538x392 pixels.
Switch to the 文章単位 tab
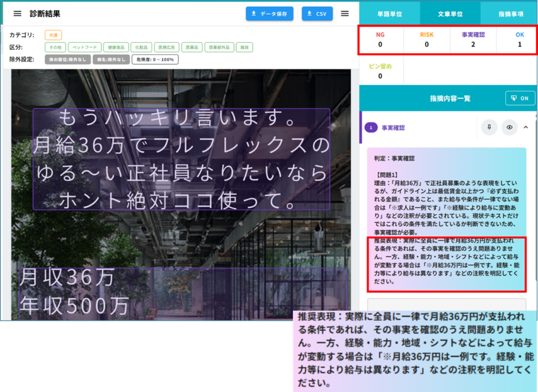click(450, 14)
